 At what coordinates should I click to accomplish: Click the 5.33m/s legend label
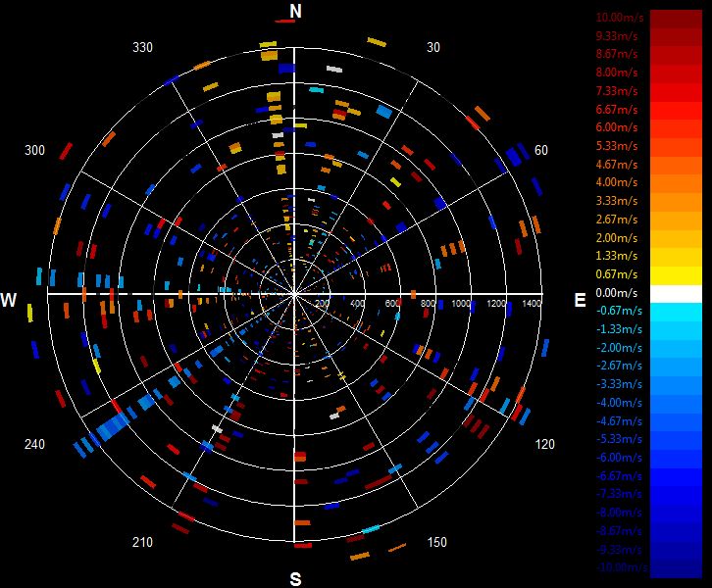617,146
